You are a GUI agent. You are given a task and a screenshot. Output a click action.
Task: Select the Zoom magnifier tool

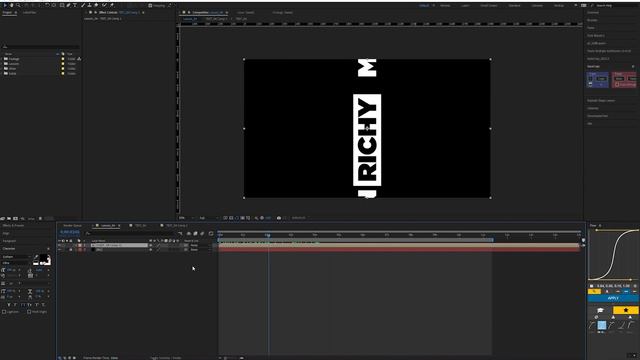[18, 5]
